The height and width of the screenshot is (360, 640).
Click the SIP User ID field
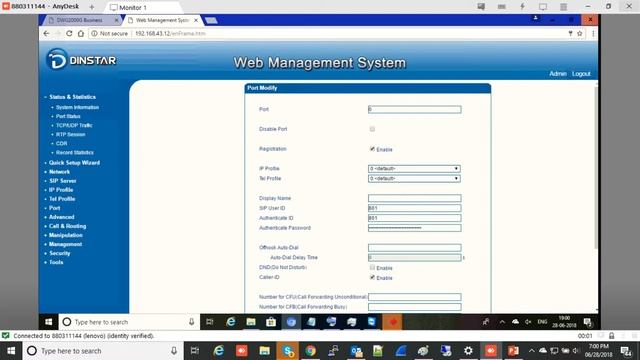(x=414, y=208)
